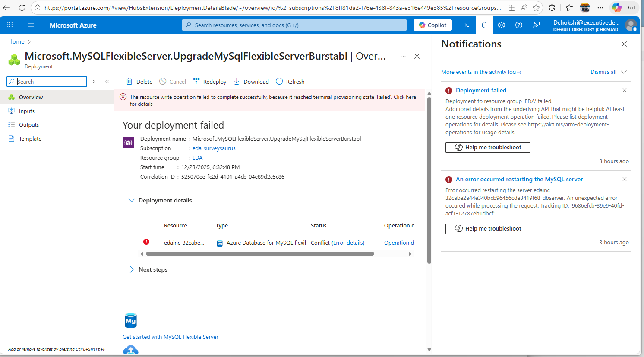
Task: Download the deployment details
Action: (251, 82)
